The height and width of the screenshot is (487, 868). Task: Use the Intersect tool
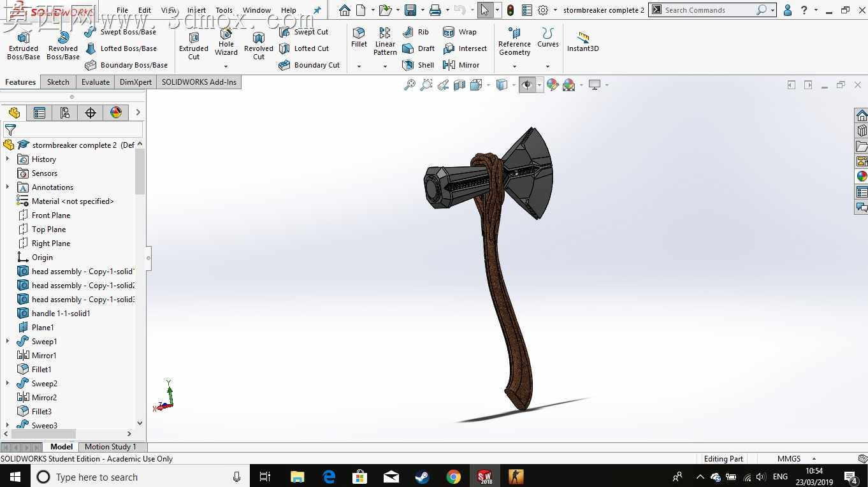pyautogui.click(x=465, y=48)
